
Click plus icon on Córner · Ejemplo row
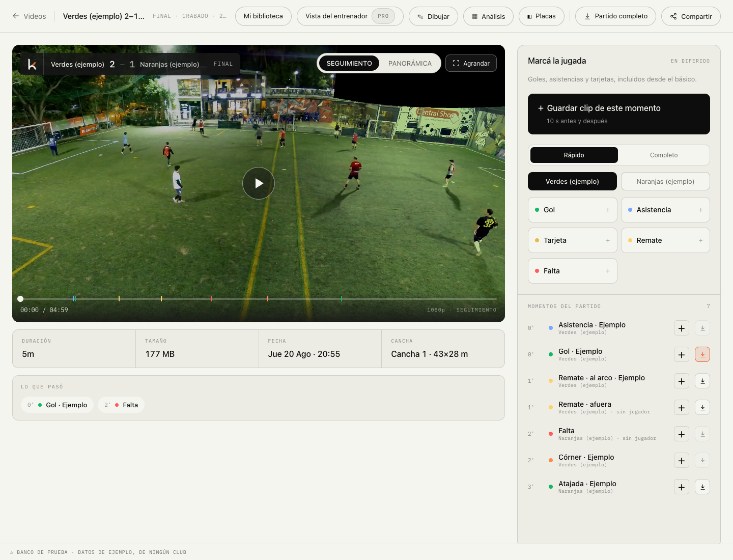682,461
